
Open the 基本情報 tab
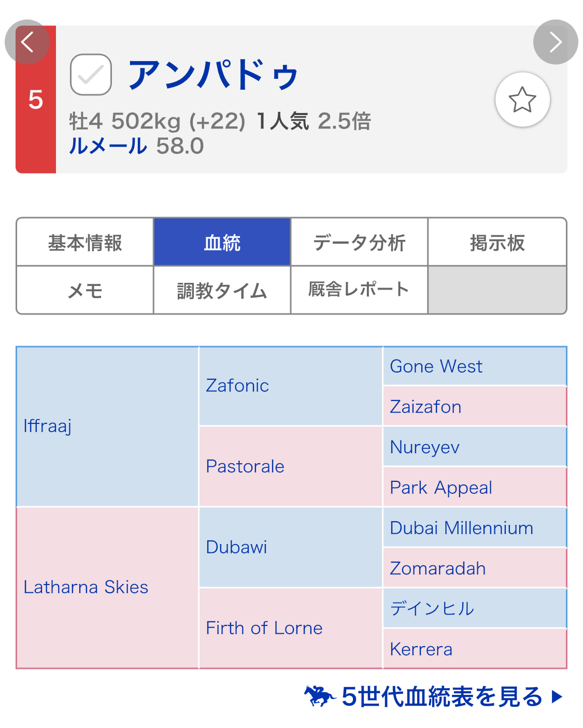coord(85,242)
